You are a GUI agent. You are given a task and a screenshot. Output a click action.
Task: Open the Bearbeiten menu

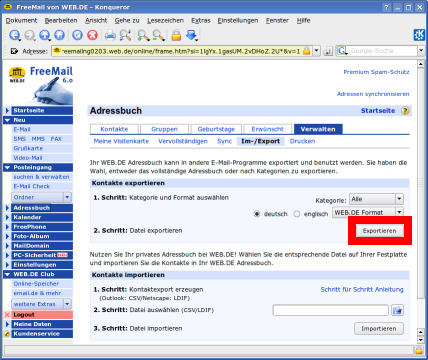click(61, 20)
